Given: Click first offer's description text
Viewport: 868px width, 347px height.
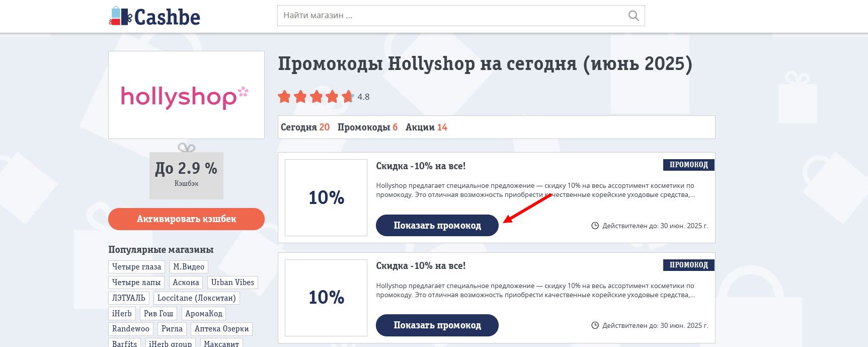Looking at the screenshot, I should 536,190.
